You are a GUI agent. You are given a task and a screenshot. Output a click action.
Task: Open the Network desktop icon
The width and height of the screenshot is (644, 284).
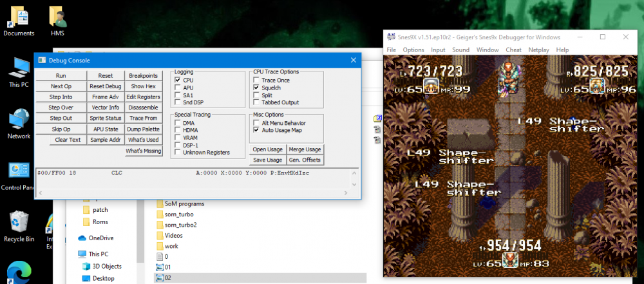(x=19, y=124)
